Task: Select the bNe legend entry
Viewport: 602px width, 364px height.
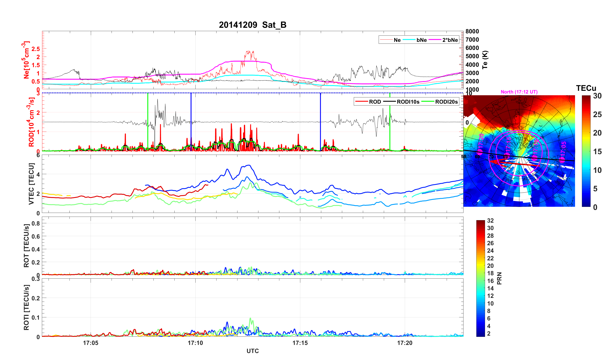Action: click(x=421, y=40)
